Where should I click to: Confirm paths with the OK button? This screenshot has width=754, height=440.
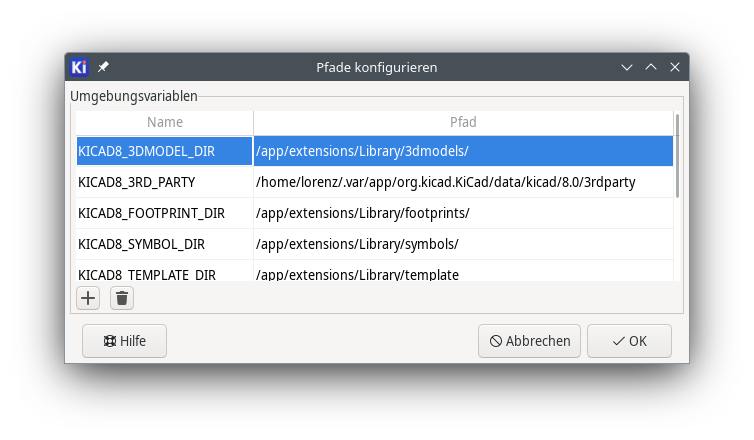tap(629, 341)
